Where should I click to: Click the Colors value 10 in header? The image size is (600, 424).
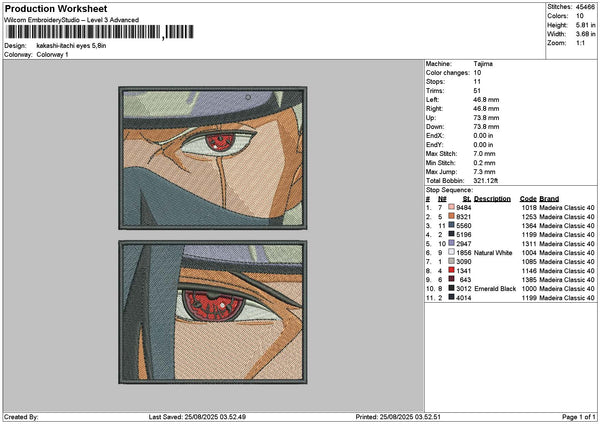580,16
